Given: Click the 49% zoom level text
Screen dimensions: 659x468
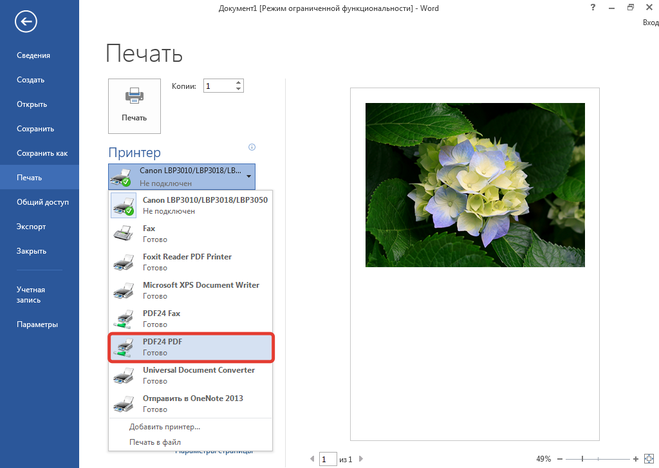Looking at the screenshot, I should pos(543,459).
